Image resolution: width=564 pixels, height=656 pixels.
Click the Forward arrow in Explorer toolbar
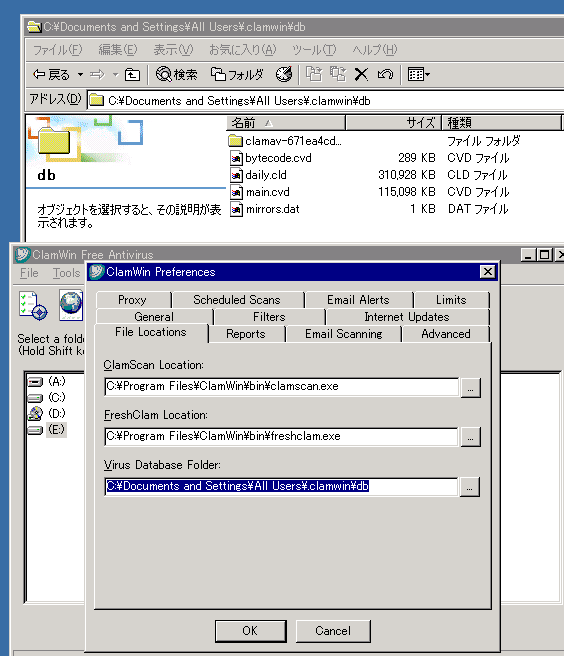[97, 75]
